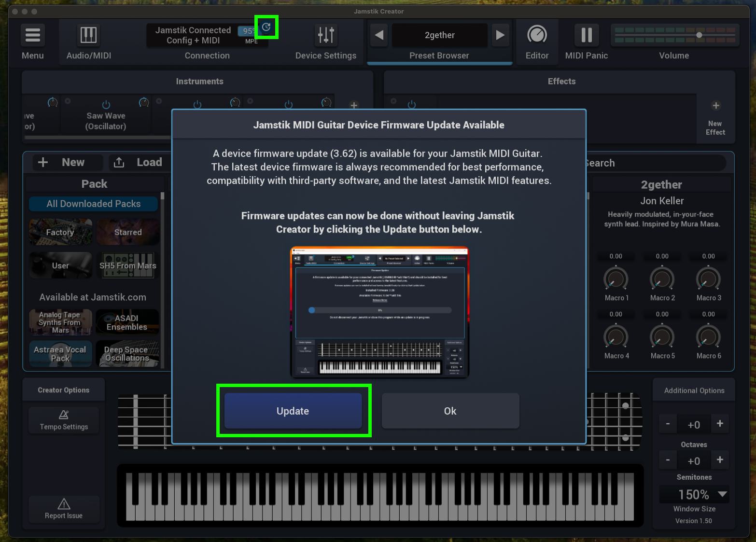Open Audio/MIDI settings icon
Image resolution: width=756 pixels, height=542 pixels.
[88, 35]
